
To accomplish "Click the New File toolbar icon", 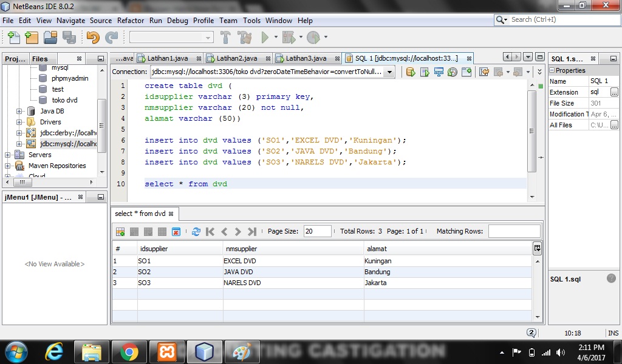I will (14, 37).
